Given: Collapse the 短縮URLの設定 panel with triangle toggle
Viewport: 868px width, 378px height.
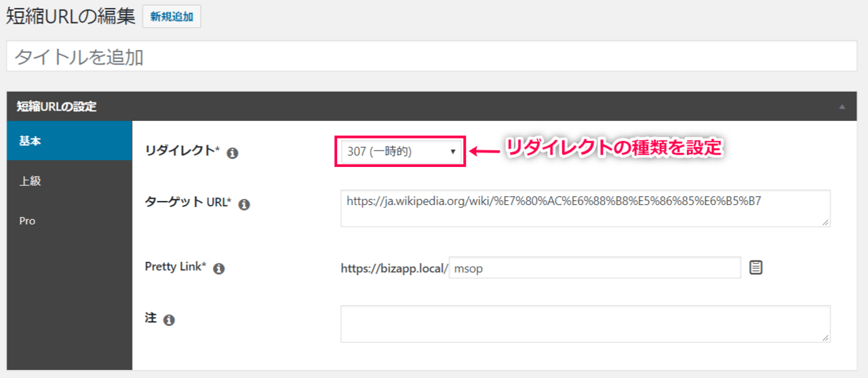Looking at the screenshot, I should pyautogui.click(x=842, y=107).
